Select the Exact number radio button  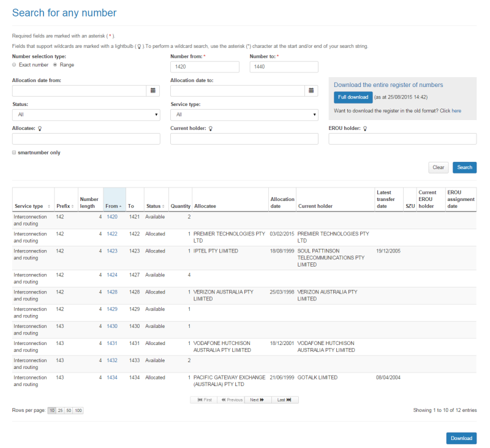click(x=14, y=65)
